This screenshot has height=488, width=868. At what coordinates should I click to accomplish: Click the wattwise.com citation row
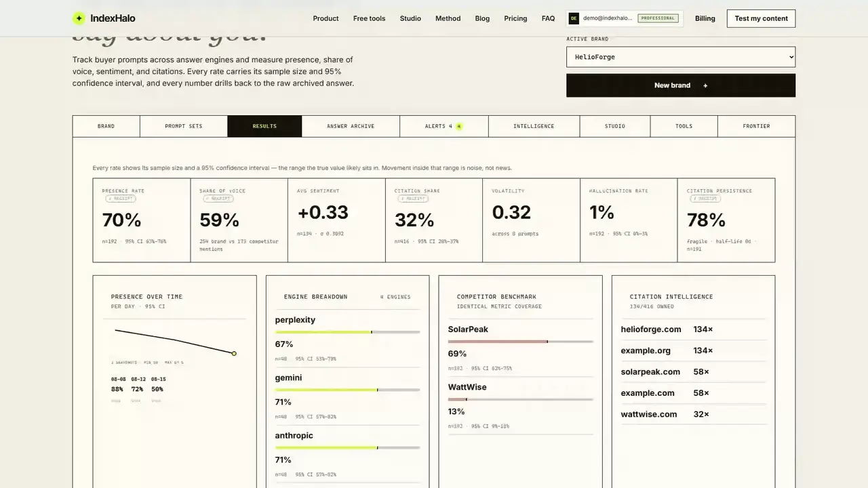[x=693, y=414]
